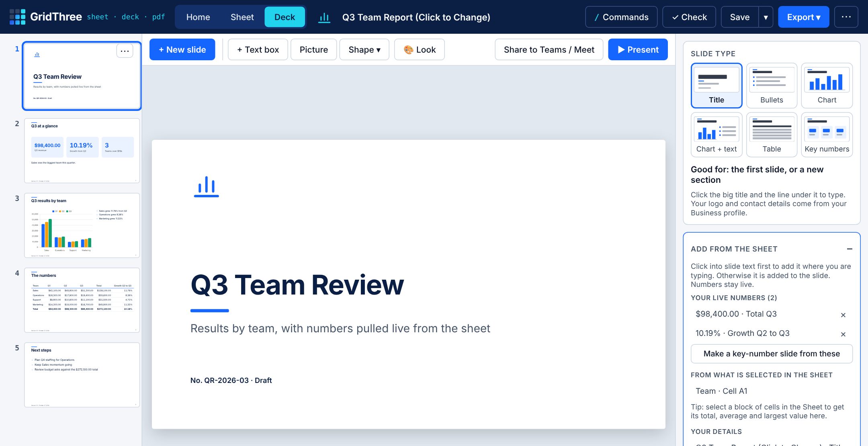Open the Look theme palette
868x446 pixels.
click(x=419, y=49)
